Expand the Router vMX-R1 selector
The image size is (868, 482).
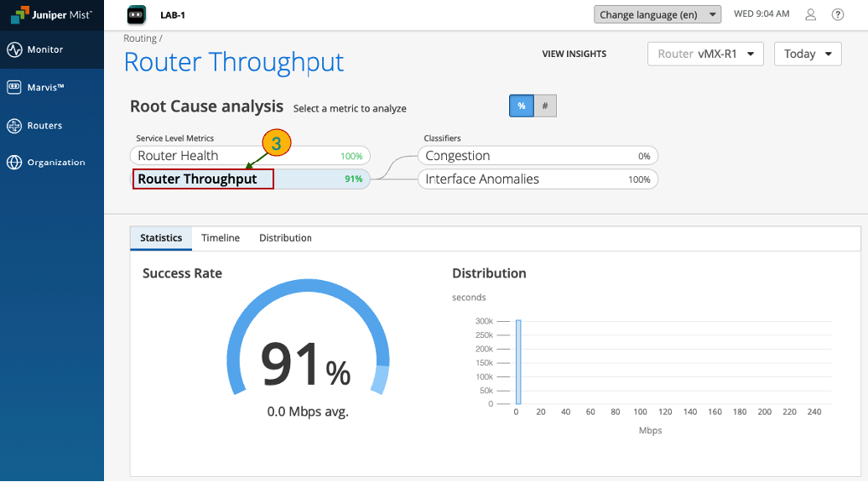pos(705,54)
